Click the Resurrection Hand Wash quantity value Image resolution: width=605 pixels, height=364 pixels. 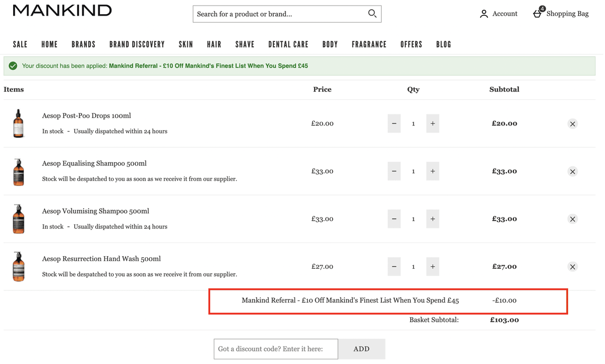413,267
